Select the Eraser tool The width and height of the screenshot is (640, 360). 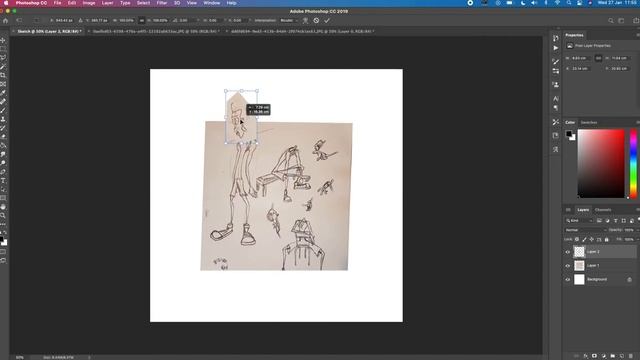(x=3, y=137)
